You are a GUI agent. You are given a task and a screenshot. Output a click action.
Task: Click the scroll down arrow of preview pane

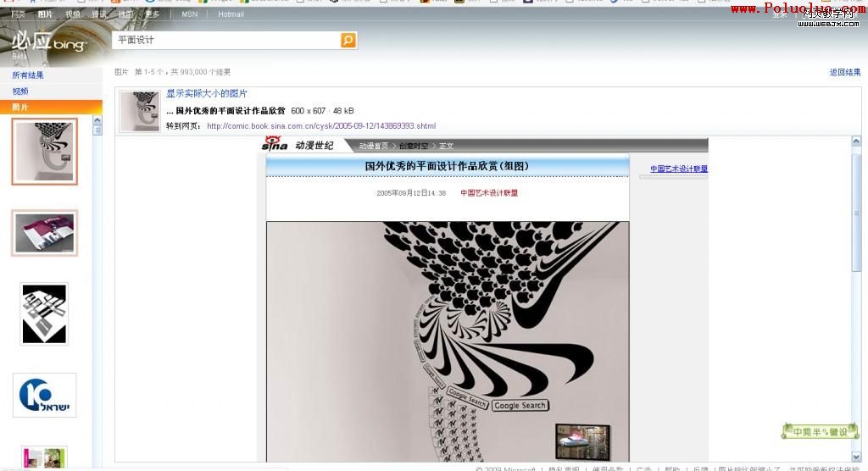[855, 456]
